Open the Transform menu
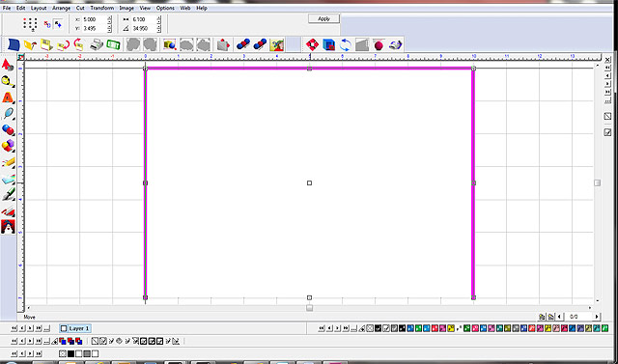 [102, 8]
